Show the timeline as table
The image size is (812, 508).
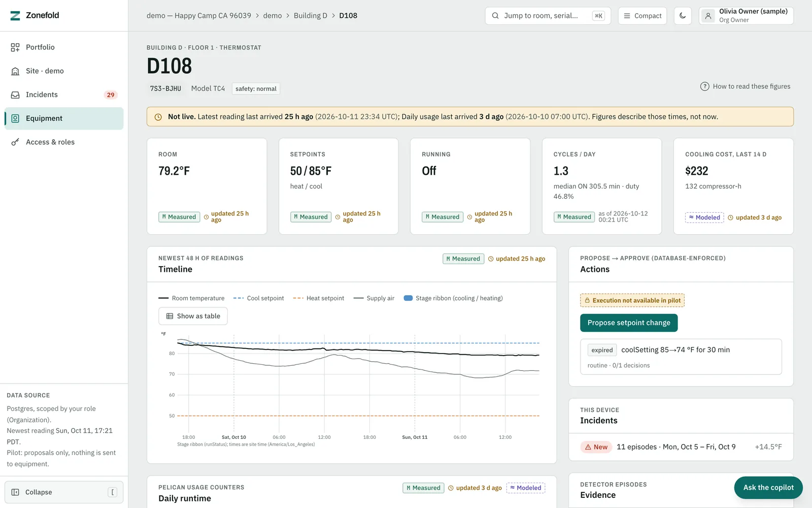[x=193, y=316]
